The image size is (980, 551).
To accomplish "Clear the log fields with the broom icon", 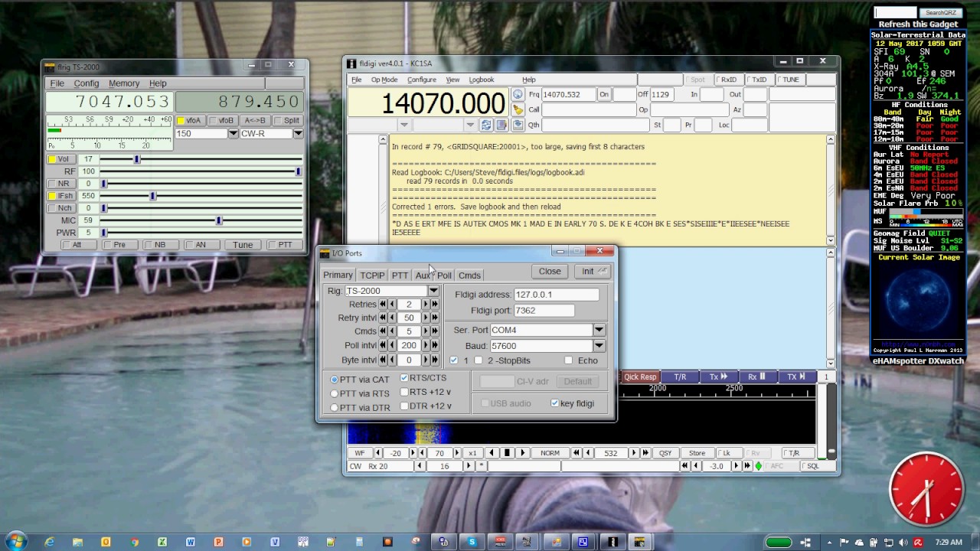I will [x=518, y=109].
